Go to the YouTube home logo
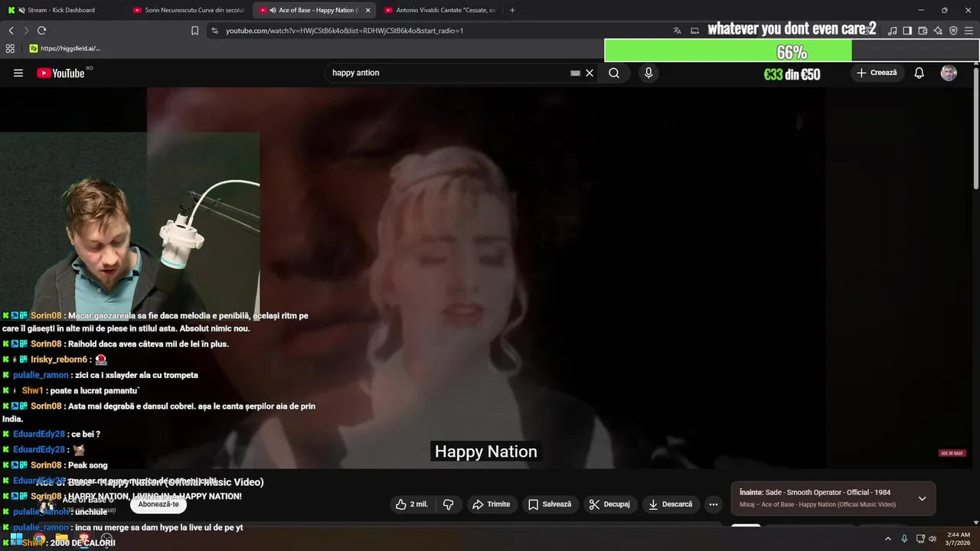Image resolution: width=980 pixels, height=551 pixels. (60, 73)
